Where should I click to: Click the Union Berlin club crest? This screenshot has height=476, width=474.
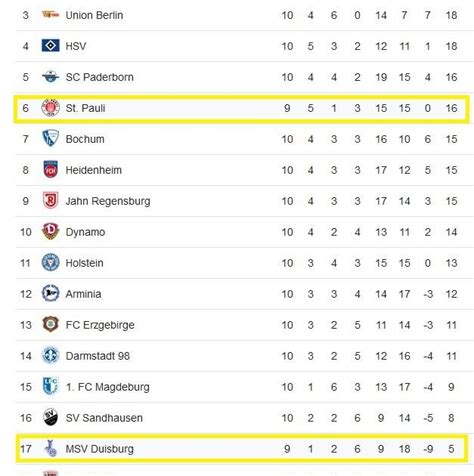(x=50, y=15)
